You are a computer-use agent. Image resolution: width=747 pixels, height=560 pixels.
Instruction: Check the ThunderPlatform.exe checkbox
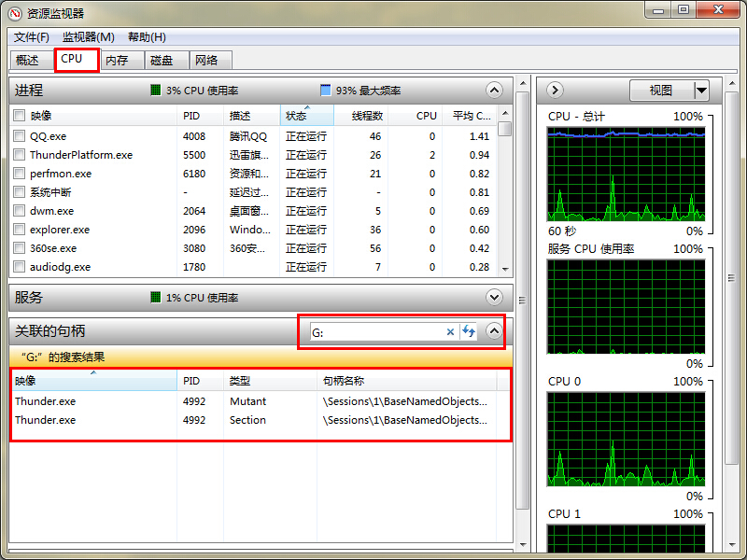click(x=19, y=155)
